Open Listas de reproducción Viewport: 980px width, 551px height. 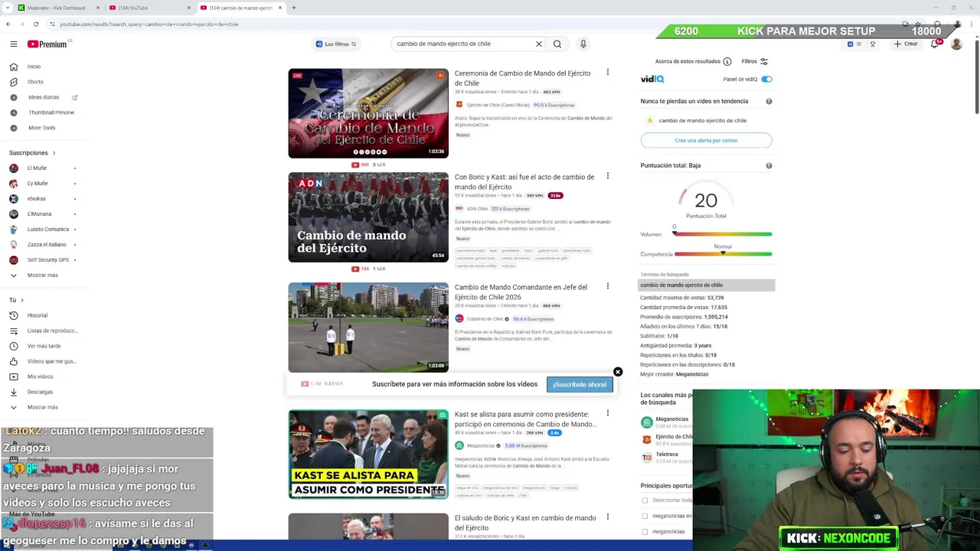52,331
